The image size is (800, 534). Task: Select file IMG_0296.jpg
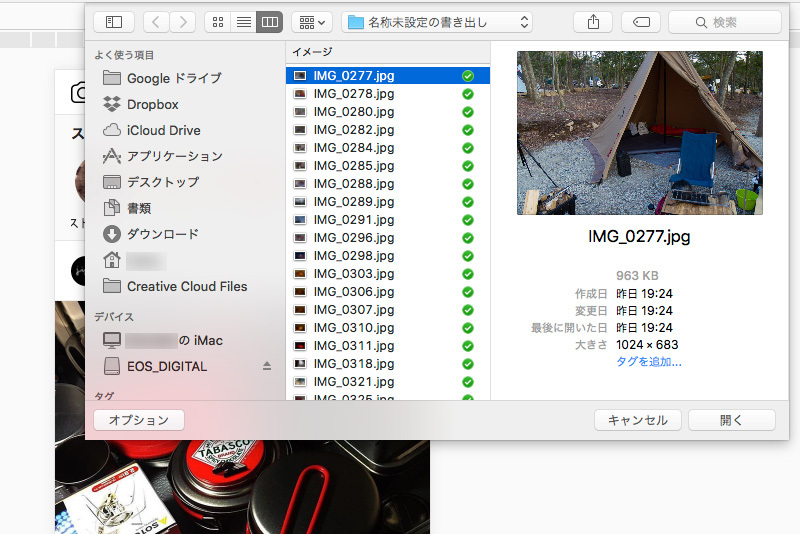388,238
